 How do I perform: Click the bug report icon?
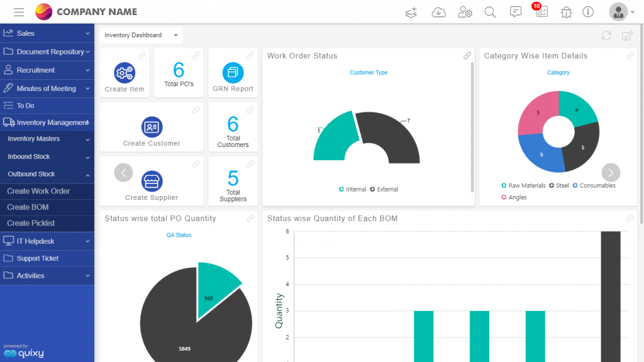[567, 13]
